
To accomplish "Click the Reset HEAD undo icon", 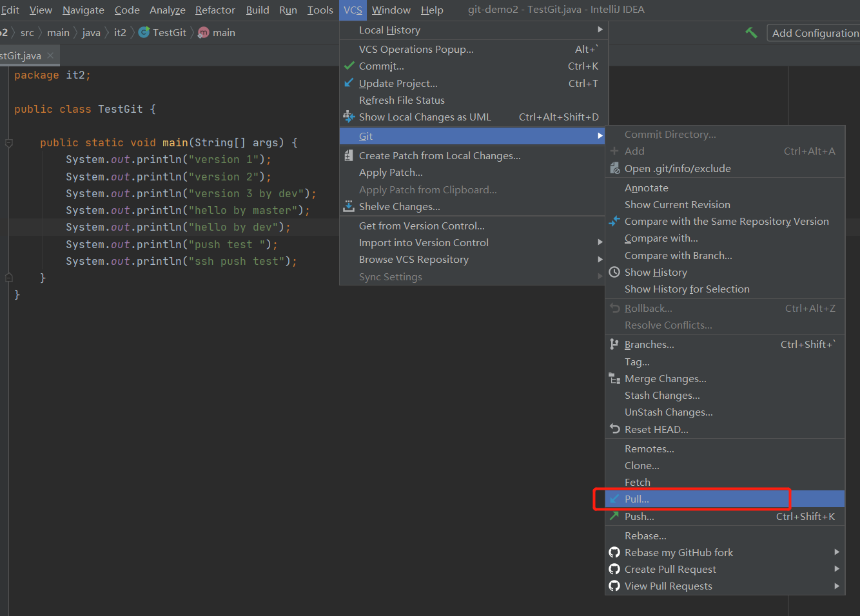I will tap(614, 428).
